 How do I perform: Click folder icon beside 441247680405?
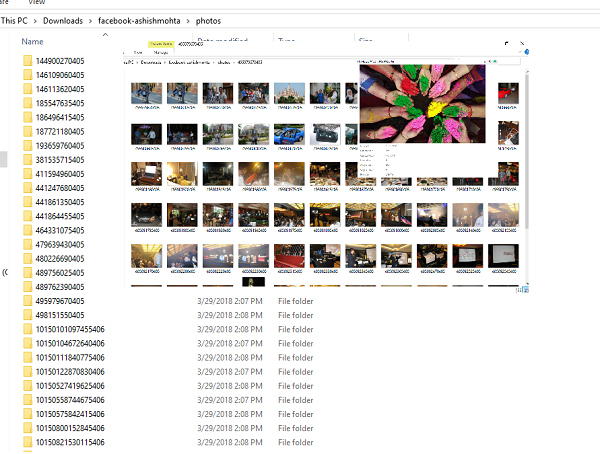coord(28,188)
